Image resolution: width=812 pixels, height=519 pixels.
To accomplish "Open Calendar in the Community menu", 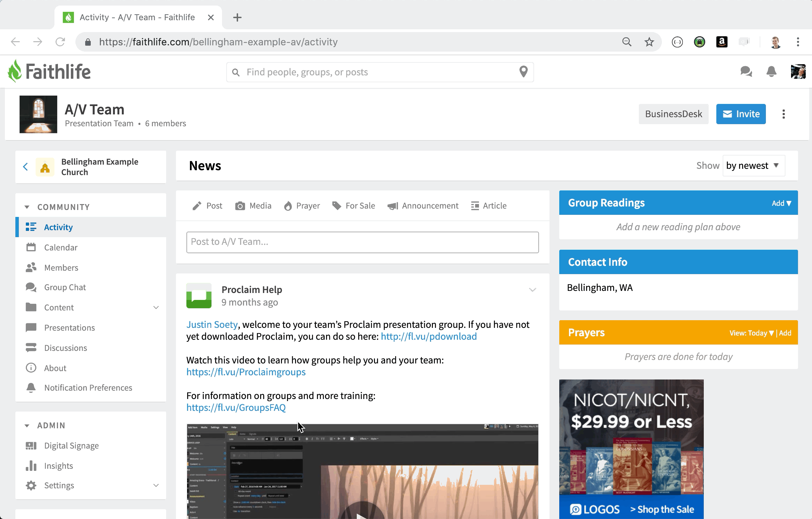I will [x=91, y=247].
